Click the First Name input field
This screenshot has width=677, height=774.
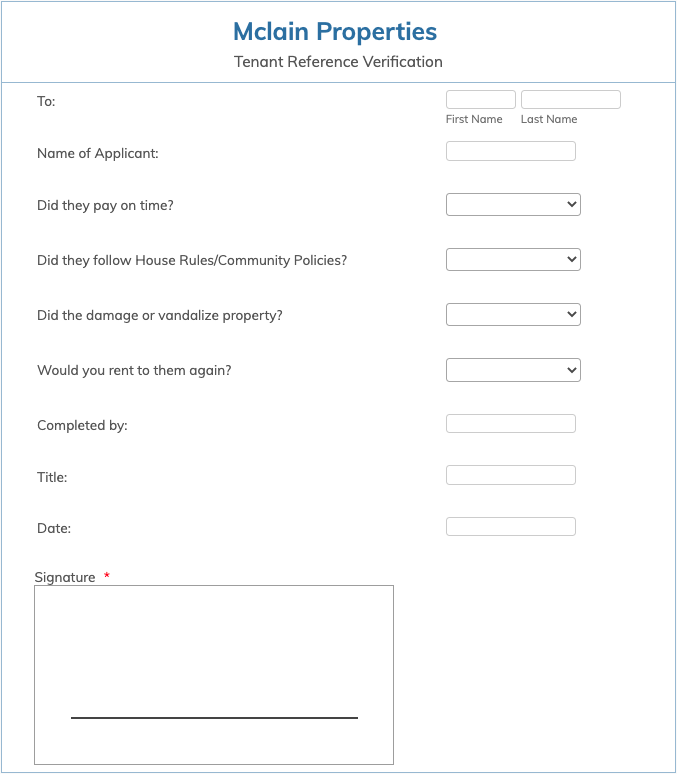pos(480,100)
